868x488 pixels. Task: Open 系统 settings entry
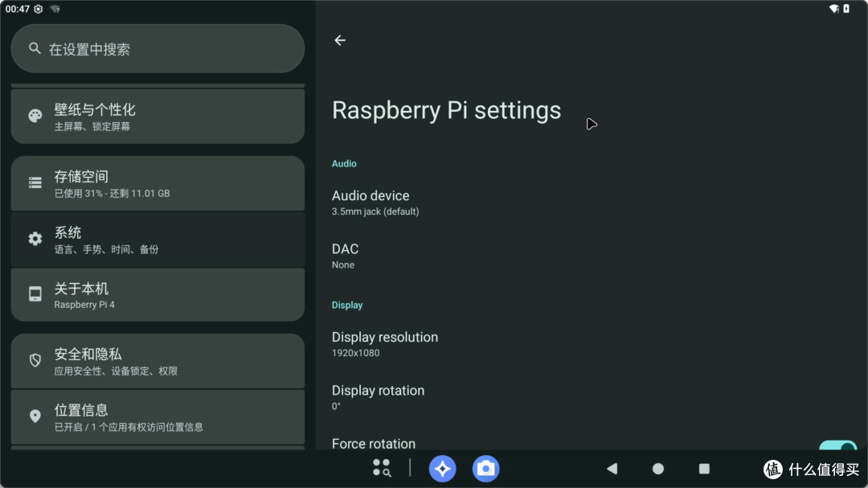(158, 240)
